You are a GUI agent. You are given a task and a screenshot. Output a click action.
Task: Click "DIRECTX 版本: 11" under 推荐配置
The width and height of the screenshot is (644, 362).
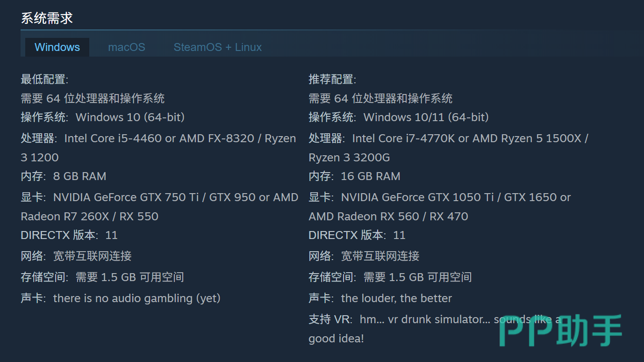click(x=357, y=235)
